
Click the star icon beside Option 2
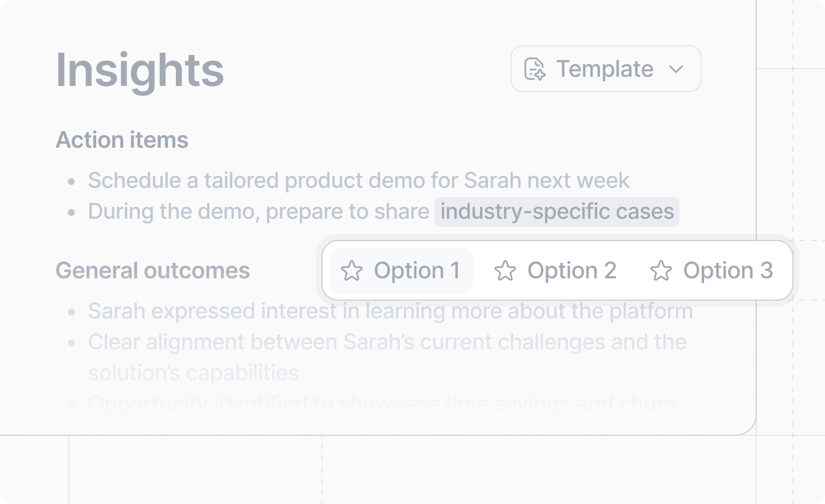tap(505, 271)
